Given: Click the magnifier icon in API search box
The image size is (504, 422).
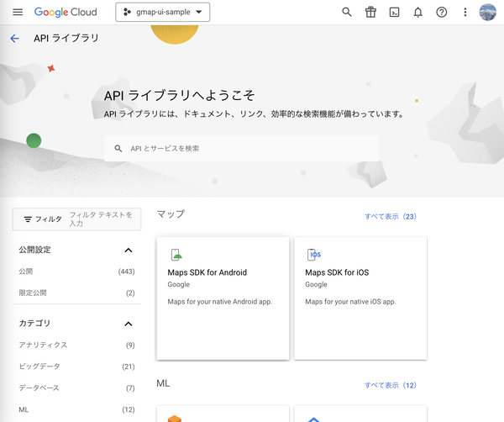Looking at the screenshot, I should pos(118,149).
